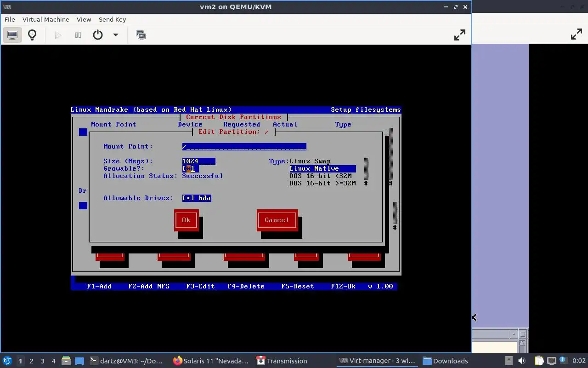Click the Cancel button in Edit Partition
588x368 pixels.
(277, 220)
